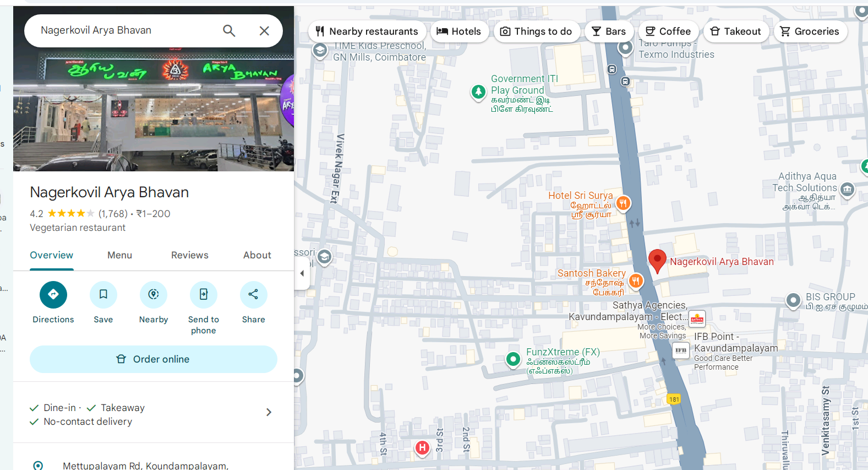The image size is (868, 470).
Task: Click the Nearby search icon
Action: 154,295
